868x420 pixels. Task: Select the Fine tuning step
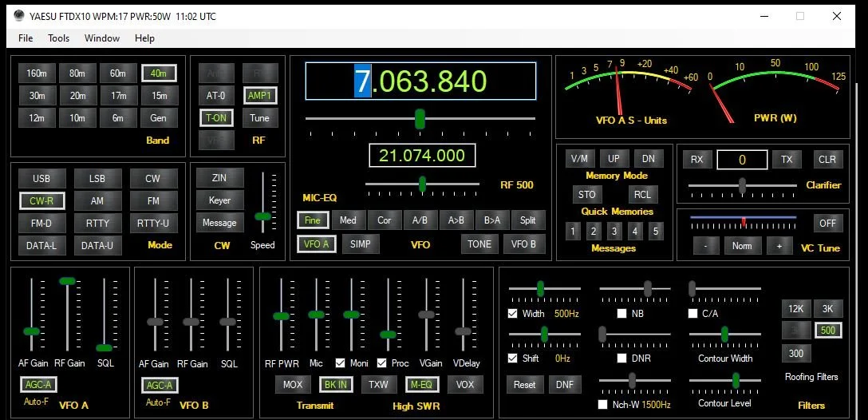point(313,220)
